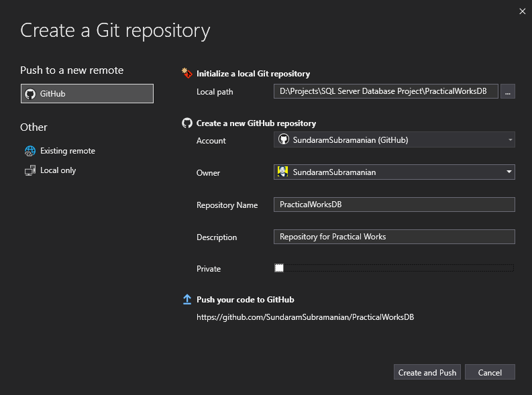
Task: Click the Local only computer icon
Action: [30, 170]
